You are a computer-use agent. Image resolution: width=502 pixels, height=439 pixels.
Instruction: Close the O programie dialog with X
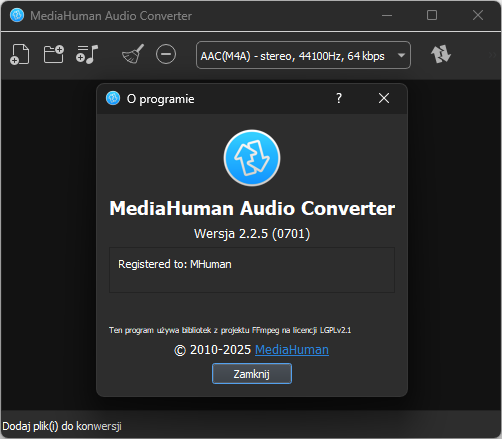[x=384, y=98]
